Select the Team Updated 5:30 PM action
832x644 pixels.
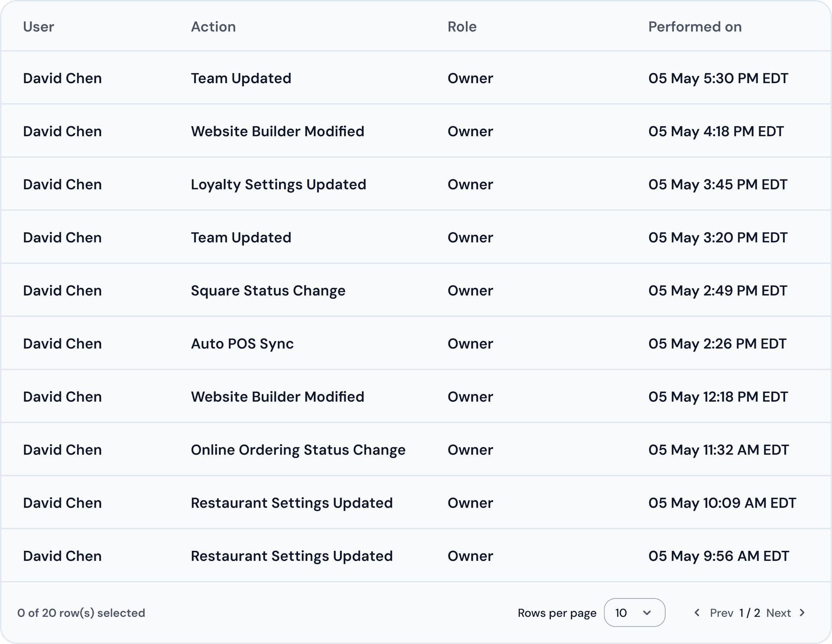(x=241, y=78)
